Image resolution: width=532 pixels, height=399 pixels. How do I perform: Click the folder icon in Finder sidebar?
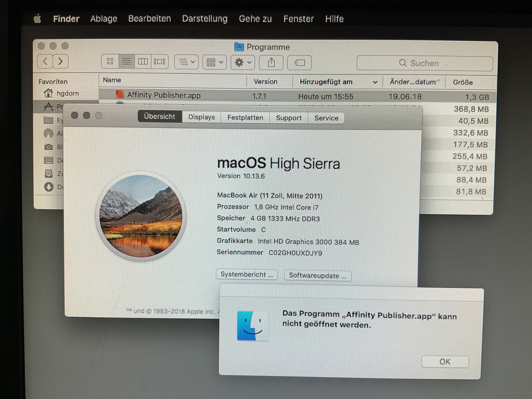48,120
